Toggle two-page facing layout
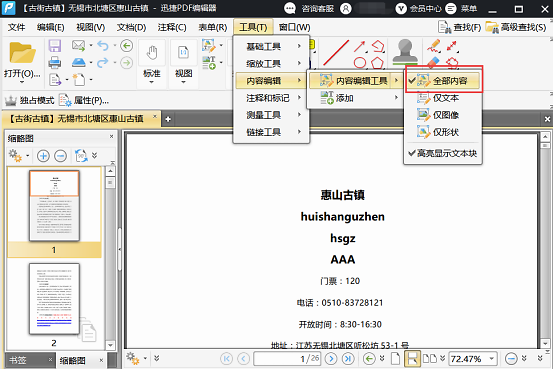The width and height of the screenshot is (554, 369). click(430, 359)
